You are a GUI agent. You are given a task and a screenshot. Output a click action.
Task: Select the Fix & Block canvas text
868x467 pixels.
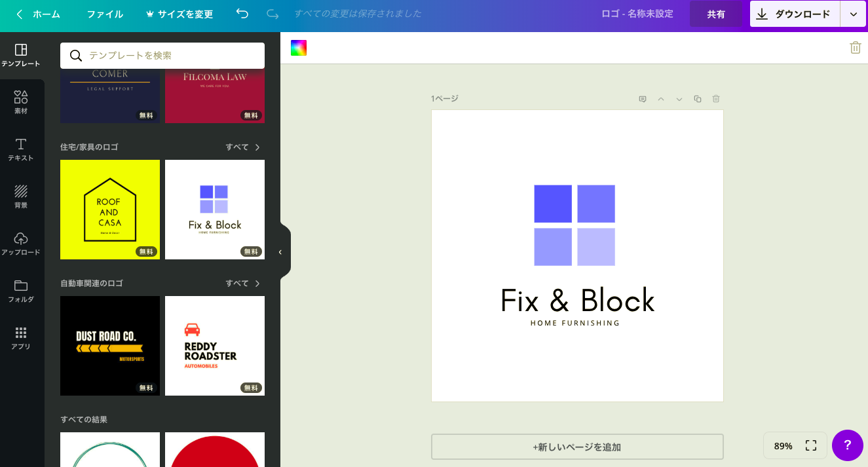[577, 301]
